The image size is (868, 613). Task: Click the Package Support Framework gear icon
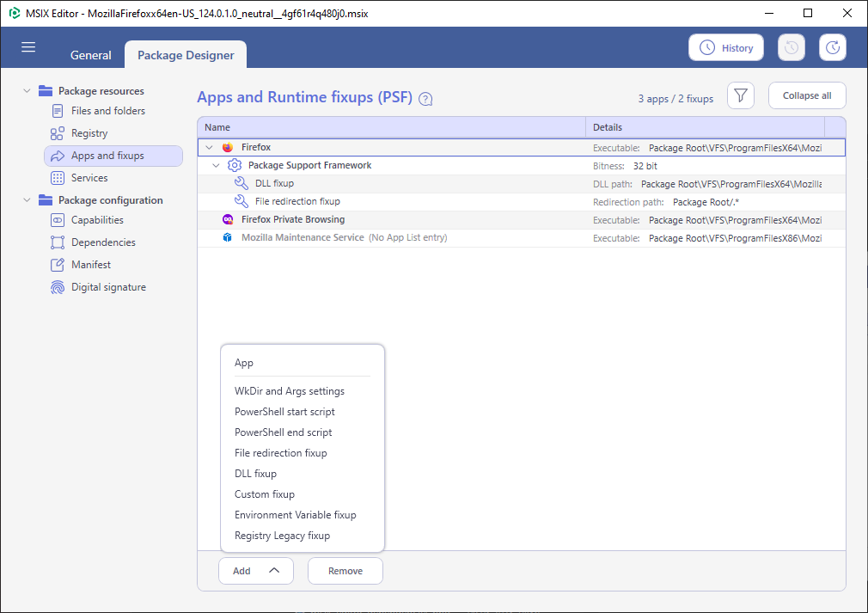click(x=235, y=165)
